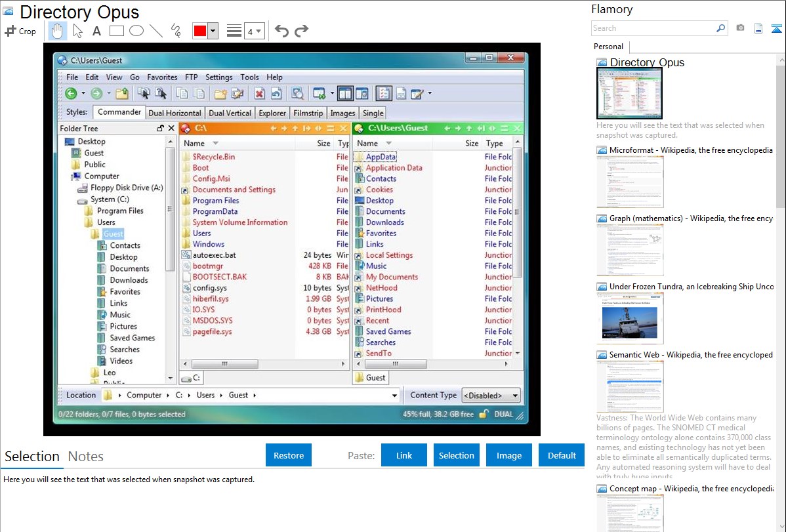Click the blue collapse-to-top icon
Screen dimensions: 786x532
(776, 28)
